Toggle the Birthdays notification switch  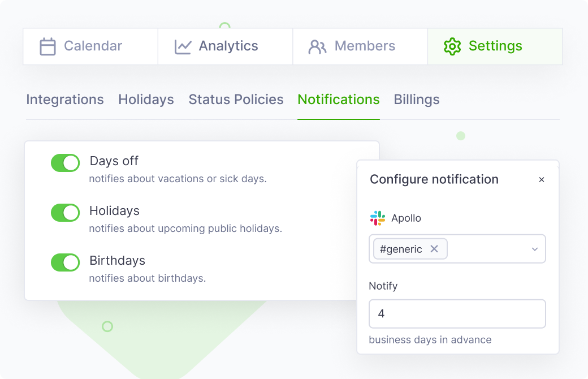pos(65,262)
